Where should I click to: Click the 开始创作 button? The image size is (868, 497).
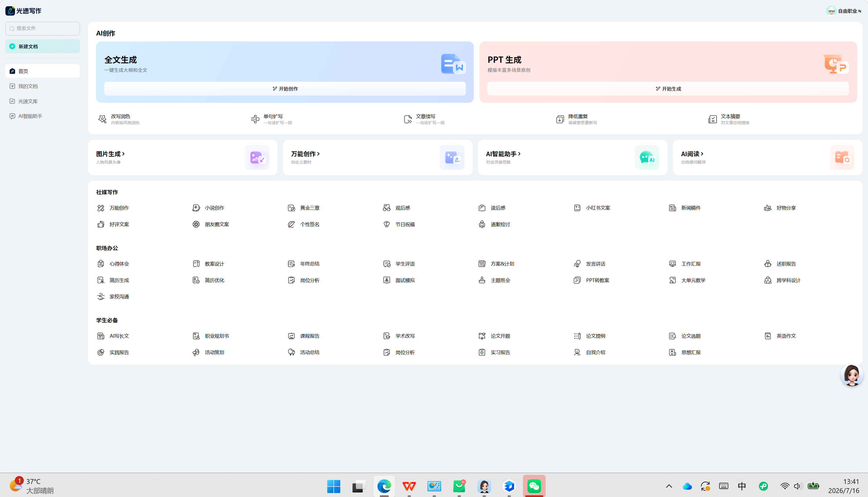point(285,89)
